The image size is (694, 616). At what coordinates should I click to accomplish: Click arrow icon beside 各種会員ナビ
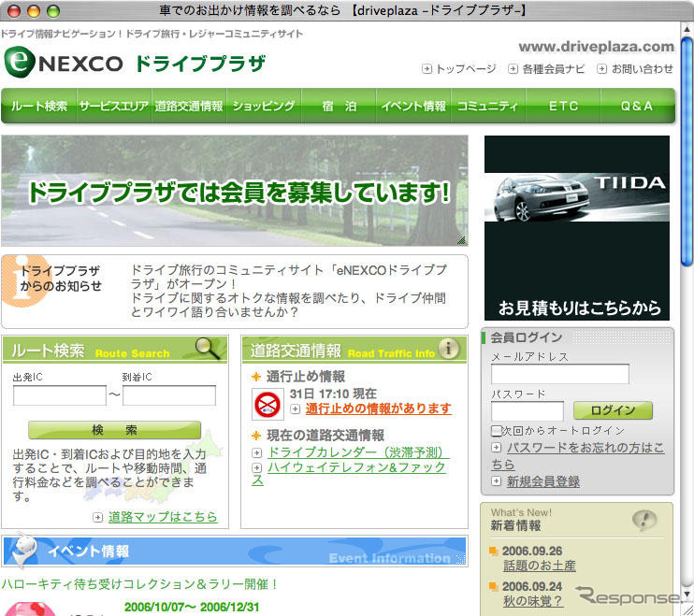click(x=513, y=69)
